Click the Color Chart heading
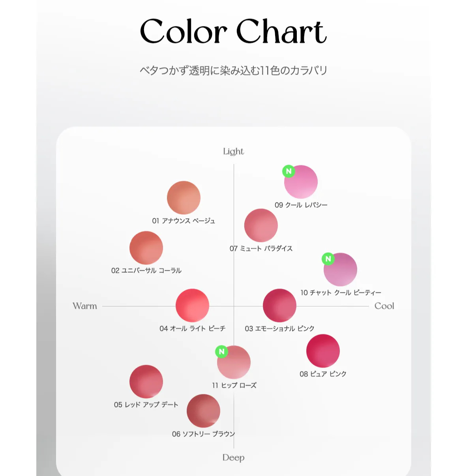 [233, 32]
